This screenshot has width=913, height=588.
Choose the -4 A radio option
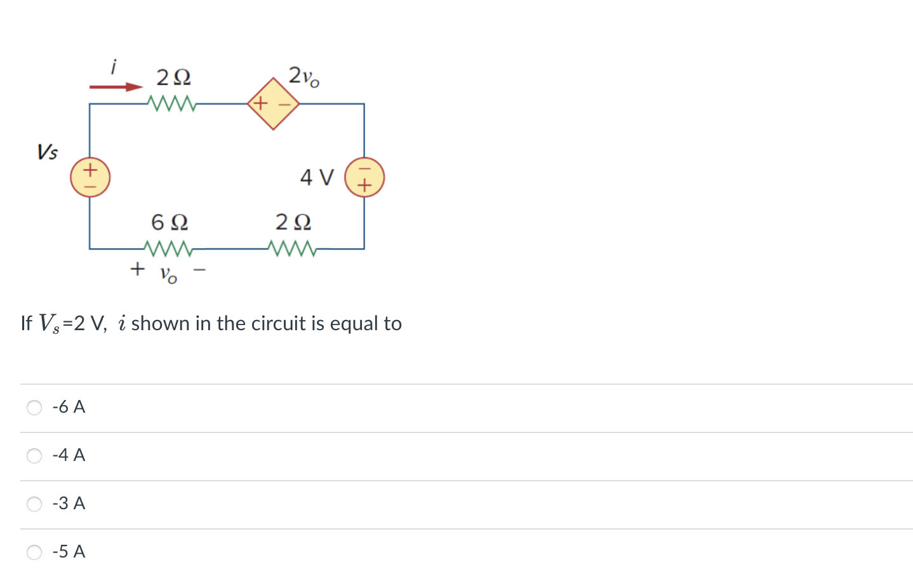pos(34,456)
